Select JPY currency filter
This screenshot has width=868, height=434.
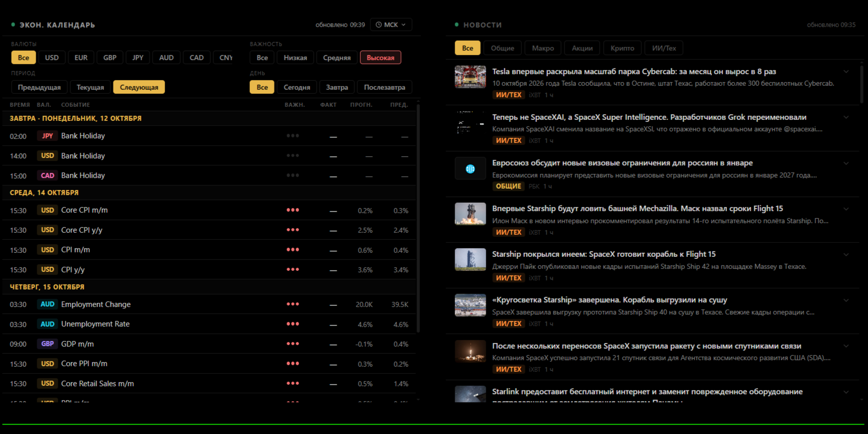138,58
